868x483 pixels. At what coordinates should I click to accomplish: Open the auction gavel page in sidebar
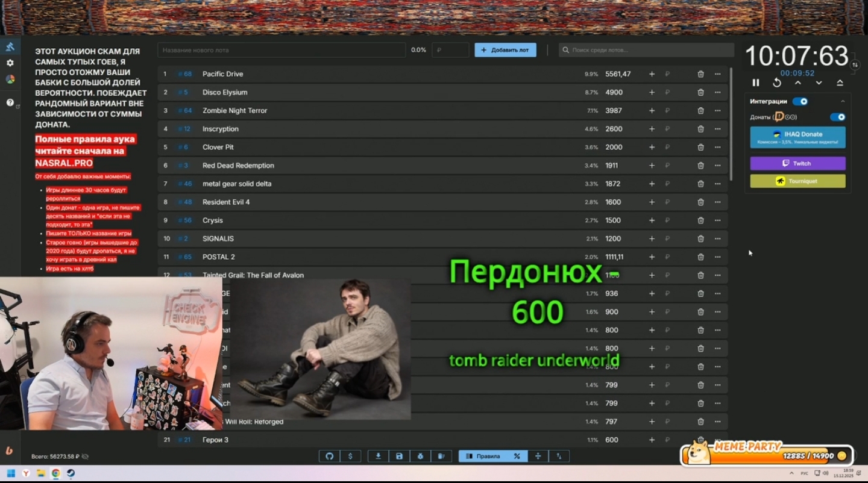click(10, 46)
